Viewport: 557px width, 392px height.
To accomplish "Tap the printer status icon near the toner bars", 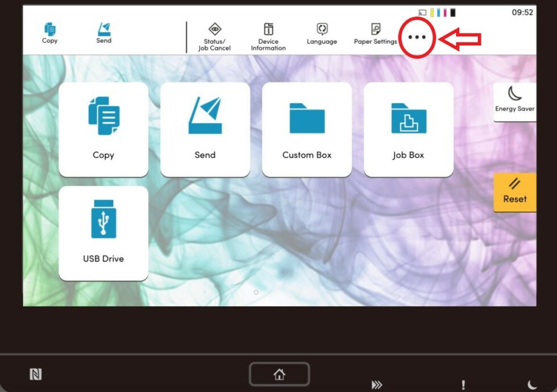I will point(423,12).
